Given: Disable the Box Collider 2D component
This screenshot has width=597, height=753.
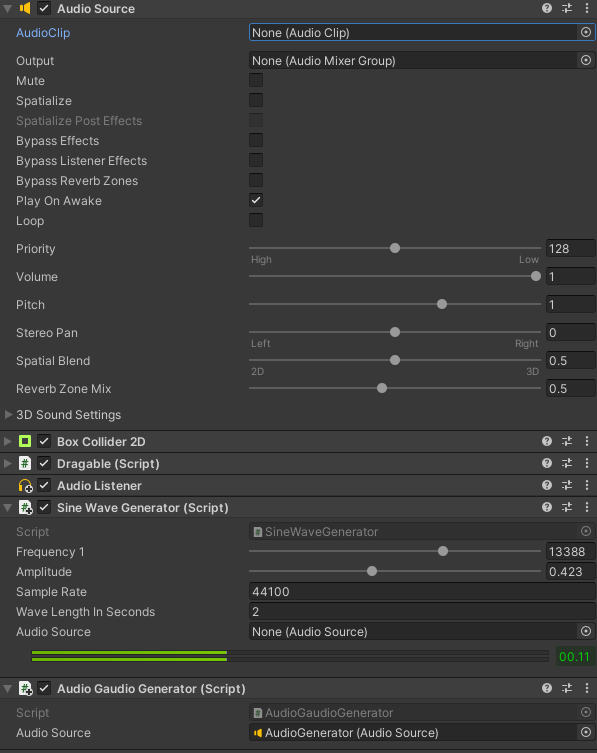Looking at the screenshot, I should [44, 441].
